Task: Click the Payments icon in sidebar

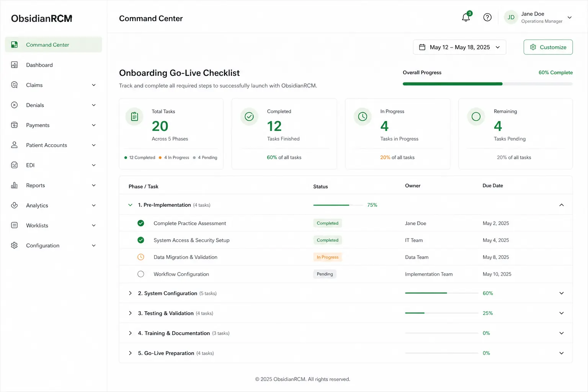Action: (x=15, y=125)
